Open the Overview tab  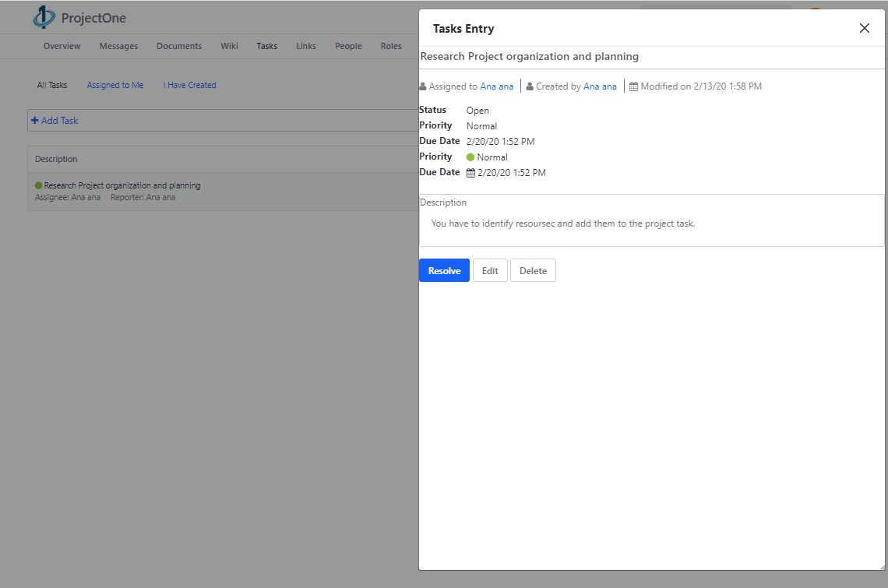tap(62, 46)
